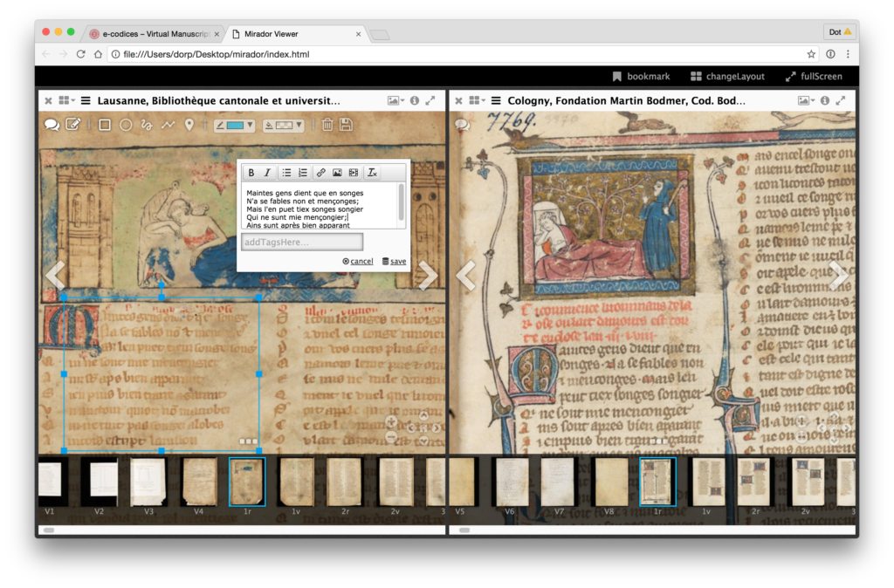Go to next page in Cologny window

pos(839,275)
